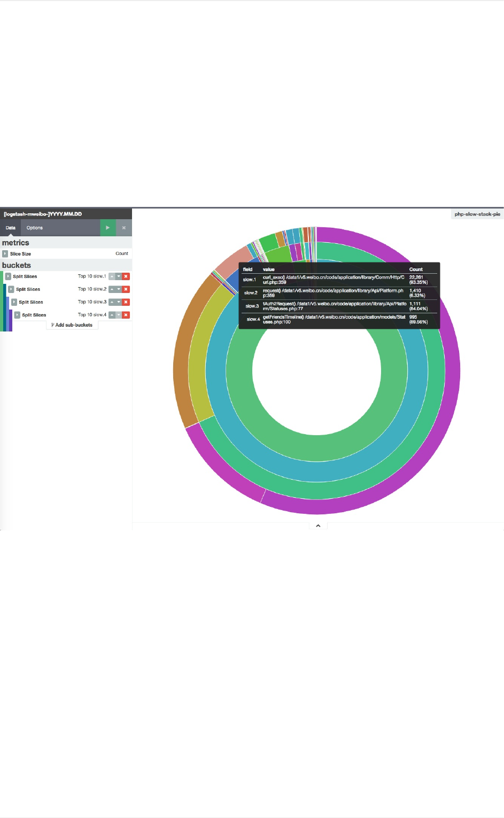Remove the Top 10 slow.4 bucket
The height and width of the screenshot is (818, 504).
126,315
